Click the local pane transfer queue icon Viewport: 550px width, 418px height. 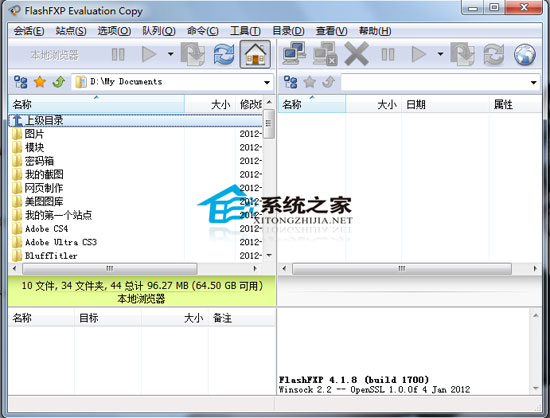tap(193, 54)
